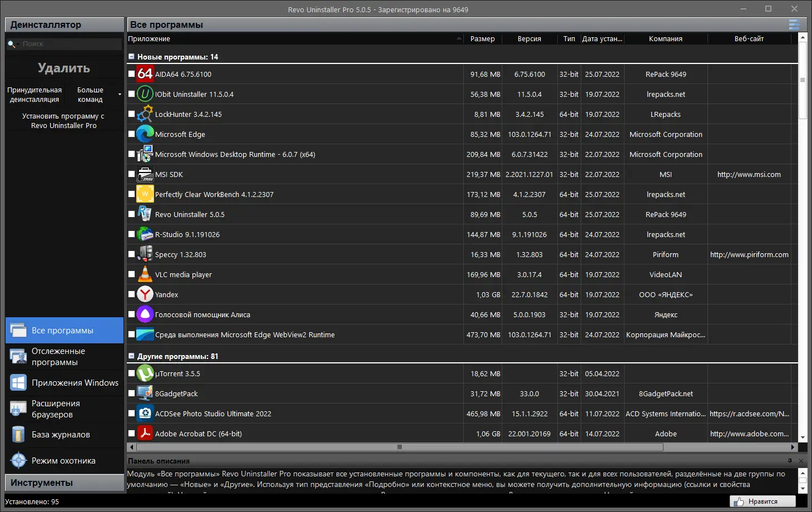Click the horizontal scrollbar thumb

(x=399, y=447)
